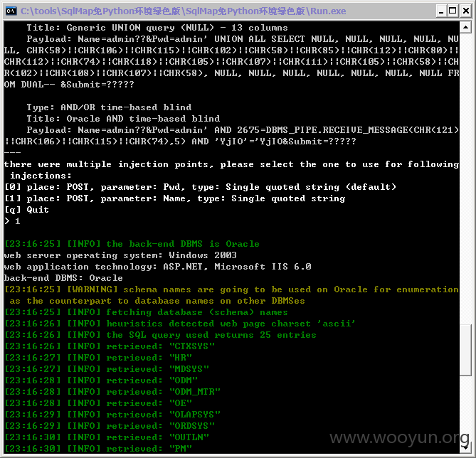The image size is (476, 458).
Task: Minimize the Run.exe console window
Action: point(441,11)
